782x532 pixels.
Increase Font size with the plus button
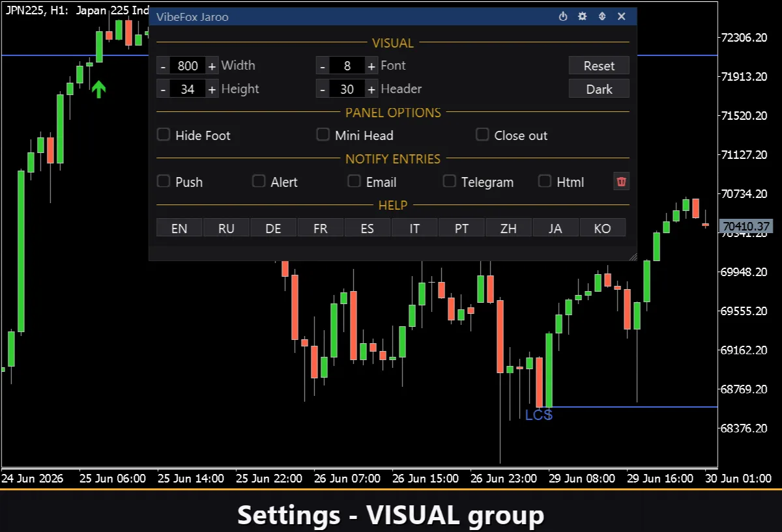371,66
